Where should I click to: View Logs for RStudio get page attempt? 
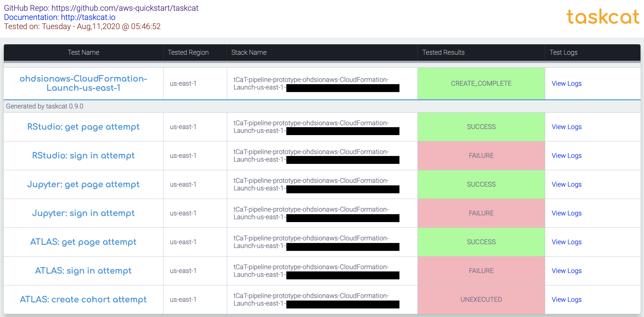click(567, 127)
